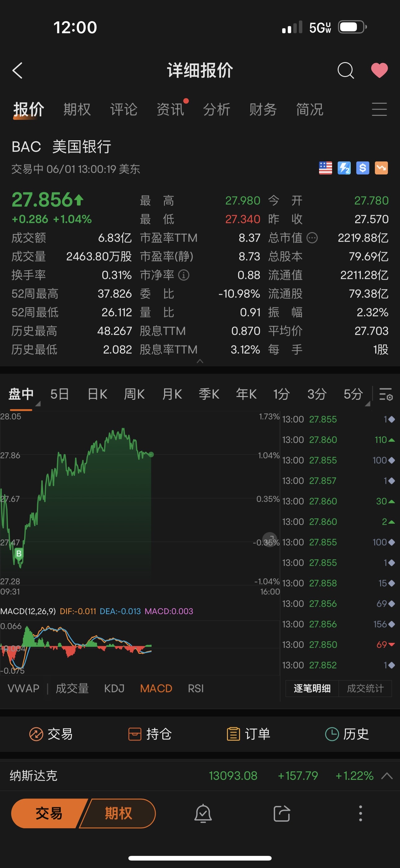
Task: Tap the orange chart trend icon
Action: tap(381, 168)
